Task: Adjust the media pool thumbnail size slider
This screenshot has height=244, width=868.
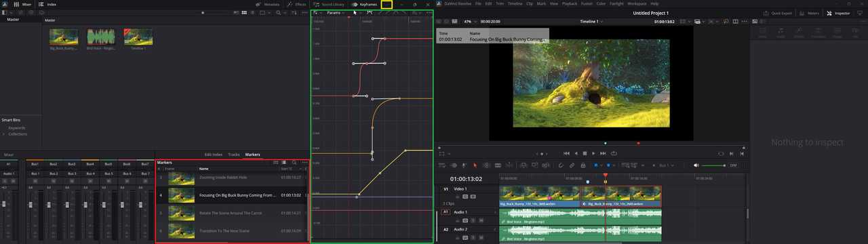Action: click(x=203, y=12)
